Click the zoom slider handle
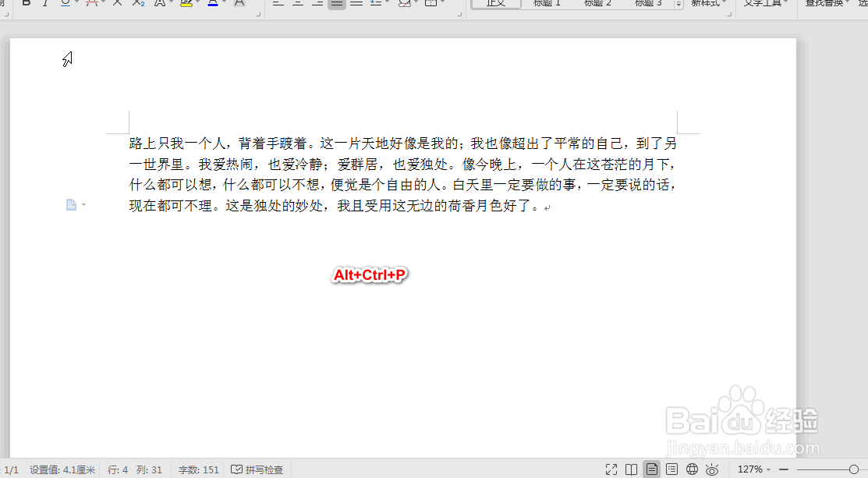The width and height of the screenshot is (868, 478). pos(854,469)
